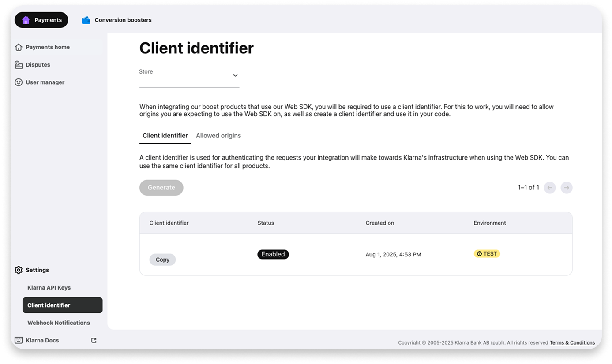Expand the Store dropdown chevron
The image size is (612, 364).
pos(235,75)
